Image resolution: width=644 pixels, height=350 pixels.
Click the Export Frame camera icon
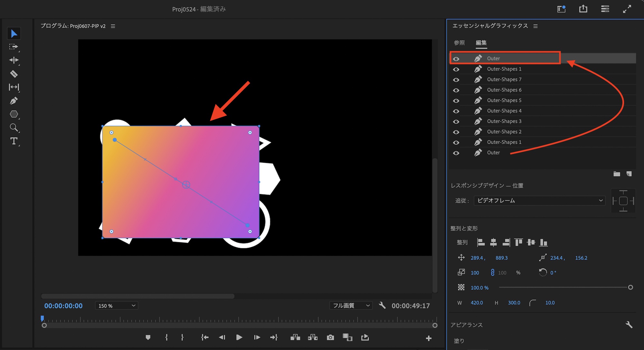point(330,337)
